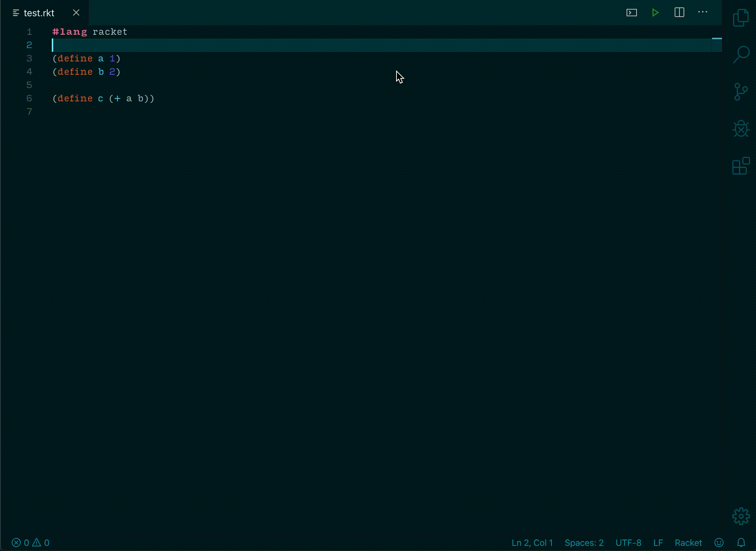Open the Run and Debug view

click(x=740, y=129)
